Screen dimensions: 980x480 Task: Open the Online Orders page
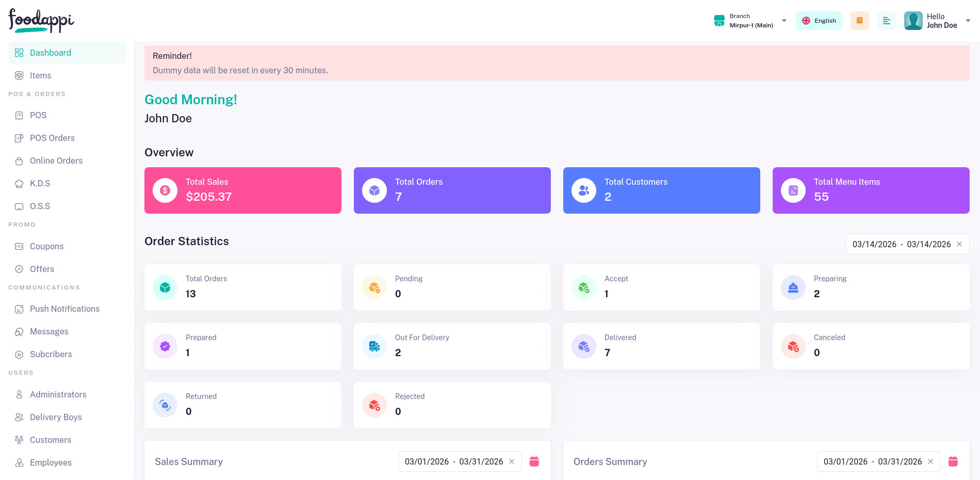[56, 161]
